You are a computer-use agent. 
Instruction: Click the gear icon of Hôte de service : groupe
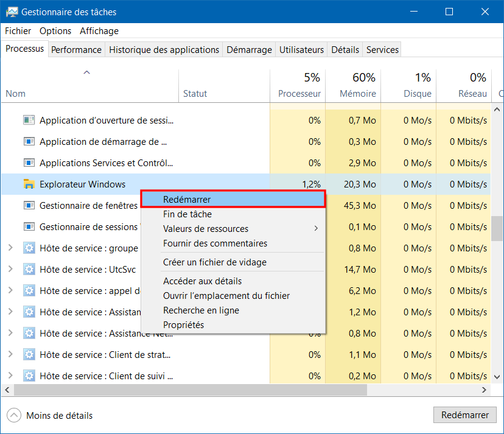pos(29,248)
